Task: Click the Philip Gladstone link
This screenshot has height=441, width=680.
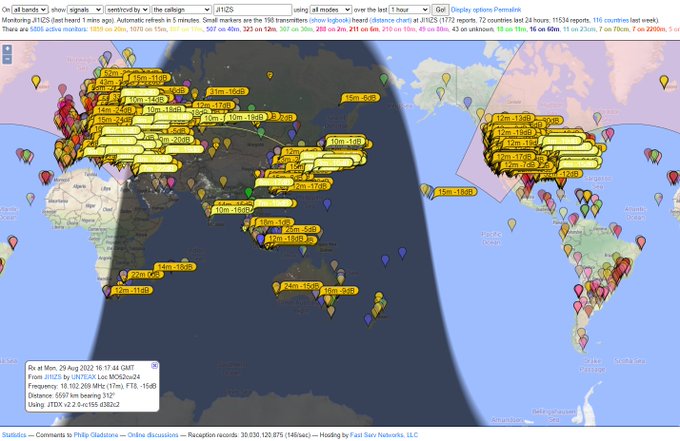Action: [96, 435]
